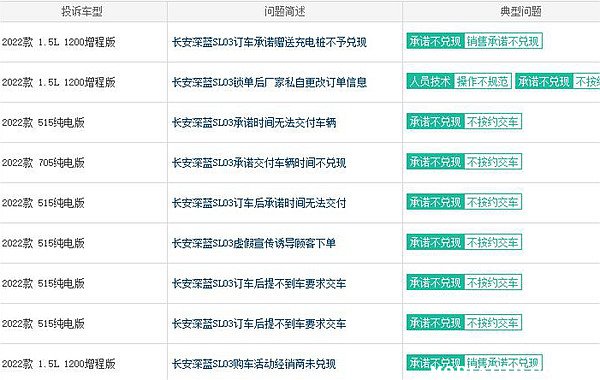Click 承诺不兑现 tag in 虚假宣传诱导顾客下单 row
600x380 pixels.
pos(435,242)
